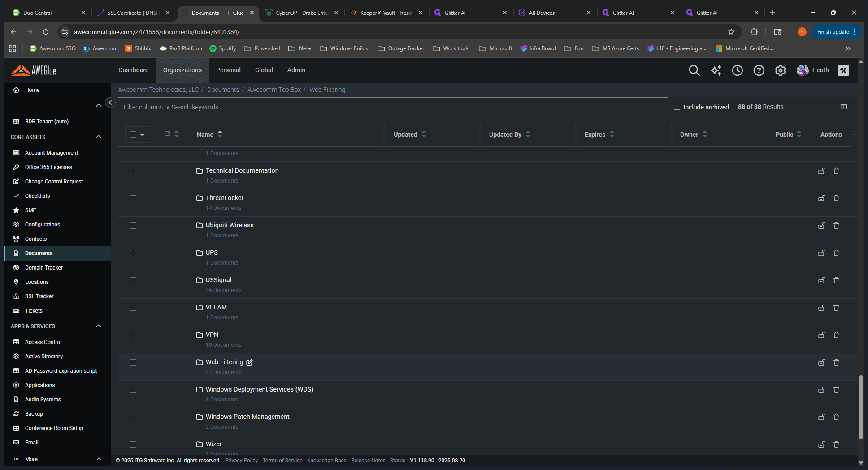The width and height of the screenshot is (868, 470).
Task: Delete the ThreatLocker folder with trash icon
Action: click(836, 198)
